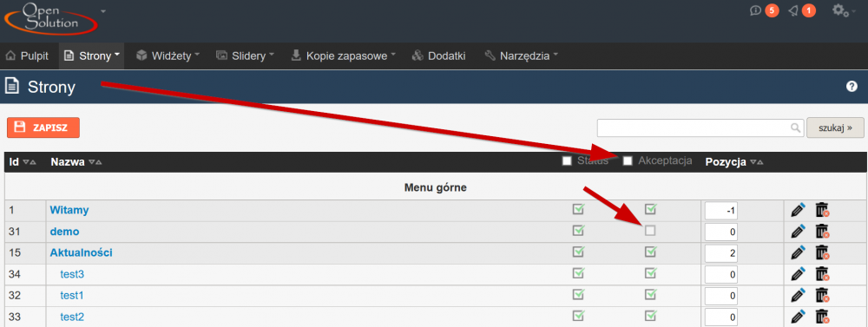
Task: Sort by the Nazwa column arrows
Action: [95, 163]
